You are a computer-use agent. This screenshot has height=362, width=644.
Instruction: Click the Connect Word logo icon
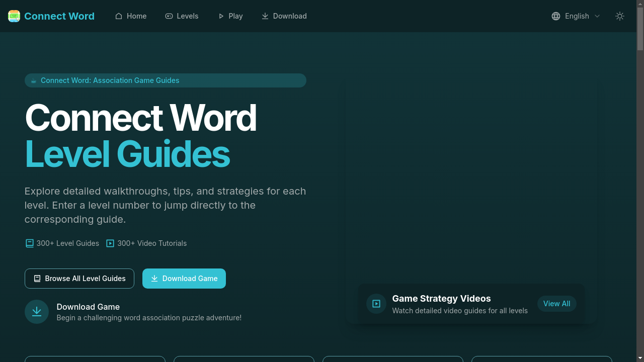coord(14,16)
